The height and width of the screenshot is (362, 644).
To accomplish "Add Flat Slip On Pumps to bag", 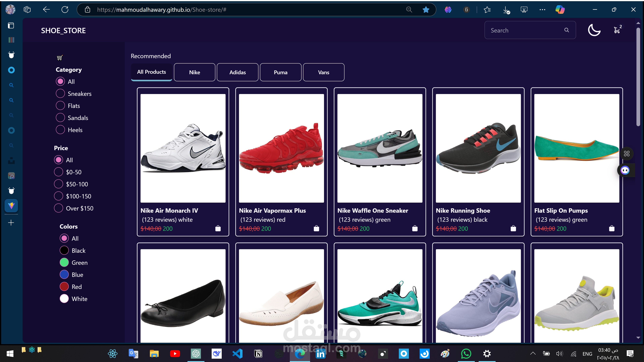I will [612, 228].
